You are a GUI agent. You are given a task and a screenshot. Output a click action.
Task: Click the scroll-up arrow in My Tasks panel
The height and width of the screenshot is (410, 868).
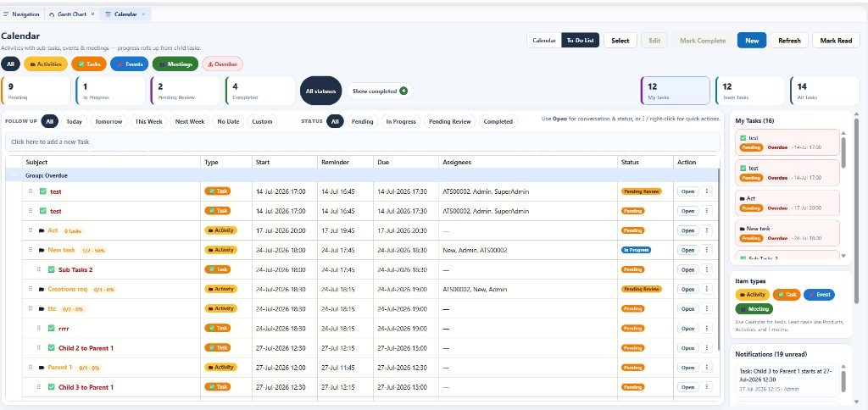pos(843,133)
